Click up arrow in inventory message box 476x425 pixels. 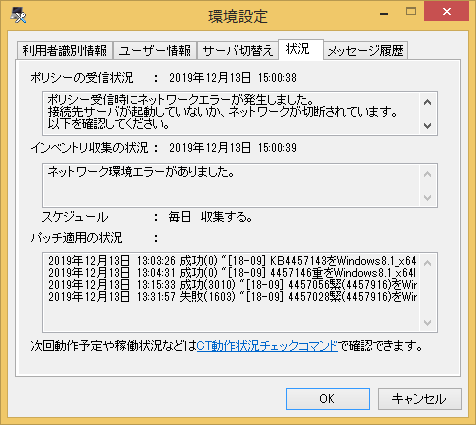(428, 174)
